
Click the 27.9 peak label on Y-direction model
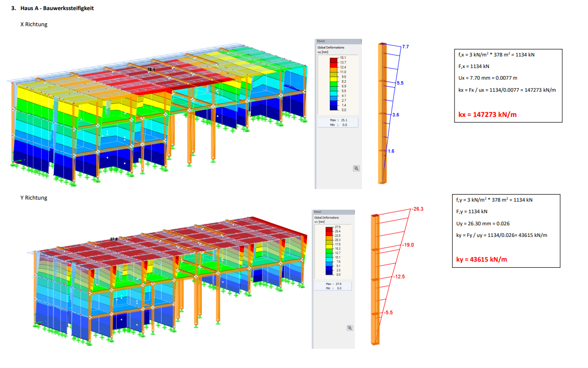(114, 239)
